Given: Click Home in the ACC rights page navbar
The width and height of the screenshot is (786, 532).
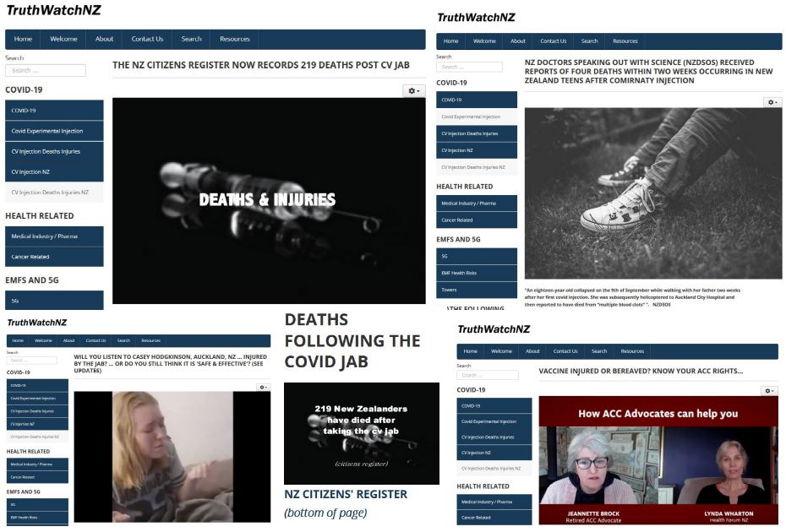Looking at the screenshot, I should [x=470, y=351].
